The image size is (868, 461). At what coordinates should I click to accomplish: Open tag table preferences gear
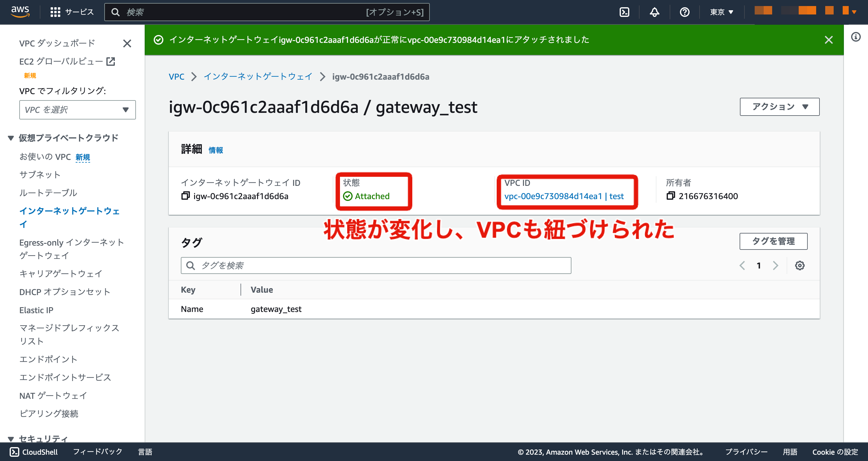[800, 265]
